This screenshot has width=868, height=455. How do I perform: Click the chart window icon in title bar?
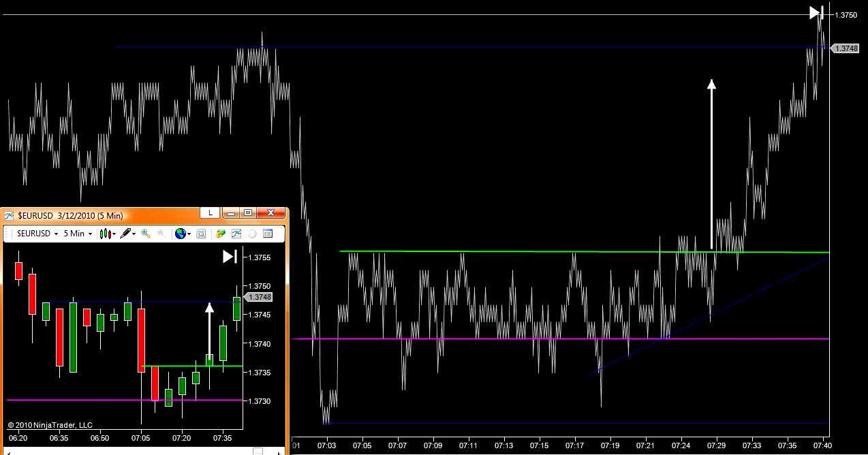9,215
